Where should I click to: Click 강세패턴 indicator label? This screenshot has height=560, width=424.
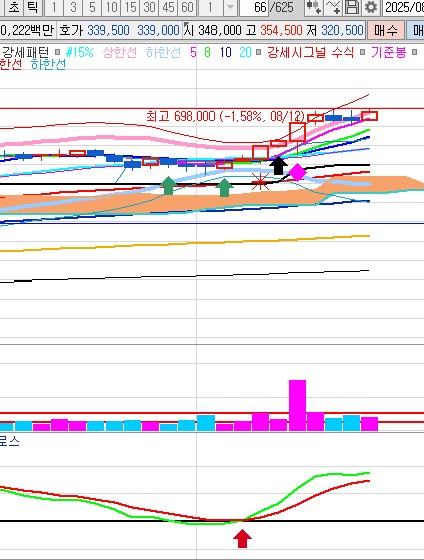coord(25,52)
